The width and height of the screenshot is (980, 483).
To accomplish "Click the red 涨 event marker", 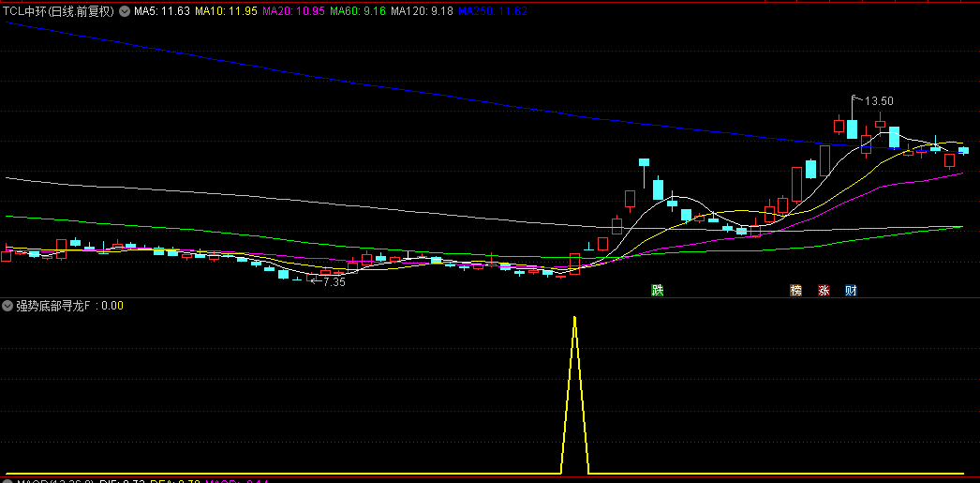I will click(824, 291).
